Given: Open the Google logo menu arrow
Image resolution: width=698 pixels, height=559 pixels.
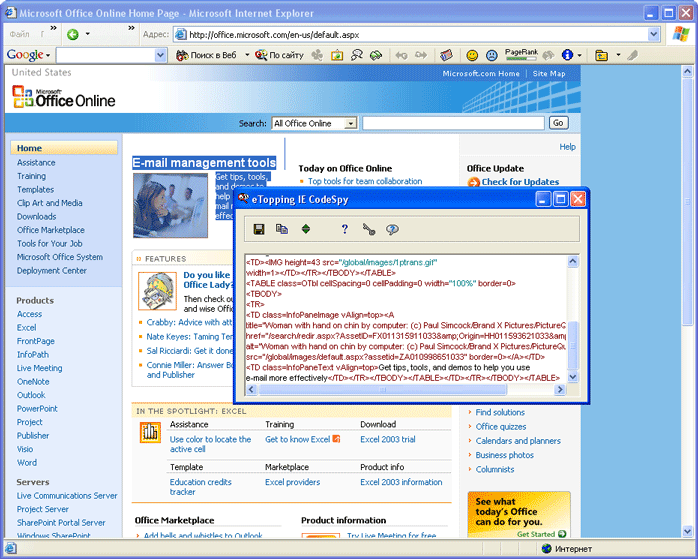Looking at the screenshot, I should pyautogui.click(x=48, y=56).
